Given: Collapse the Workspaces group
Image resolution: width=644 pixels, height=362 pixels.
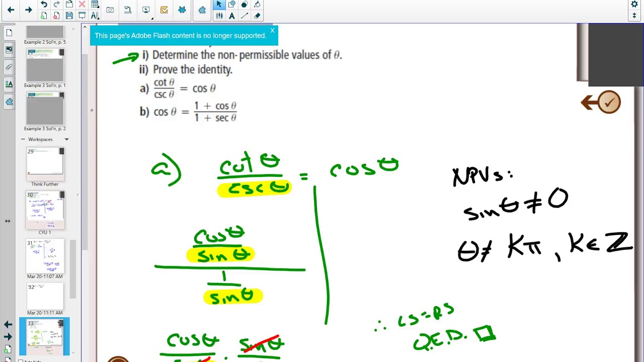Looking at the screenshot, I should 23,139.
